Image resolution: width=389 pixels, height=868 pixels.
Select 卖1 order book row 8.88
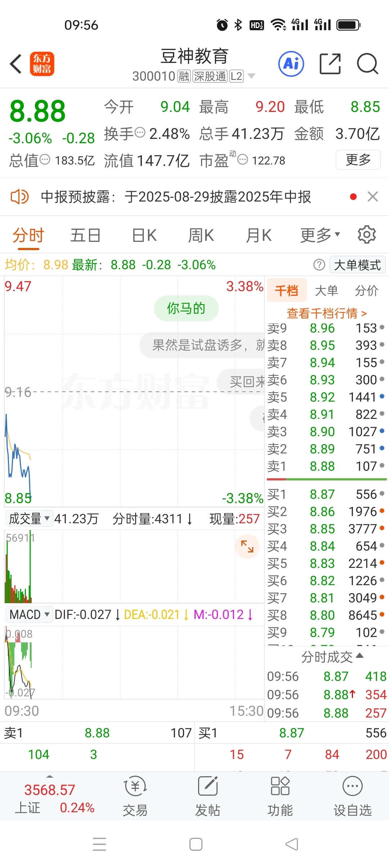coord(326,466)
